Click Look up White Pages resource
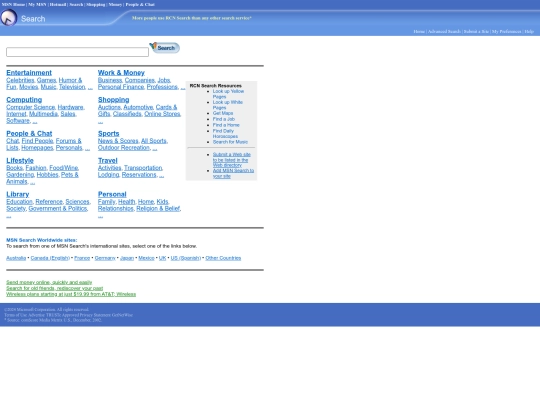 [x=227, y=105]
